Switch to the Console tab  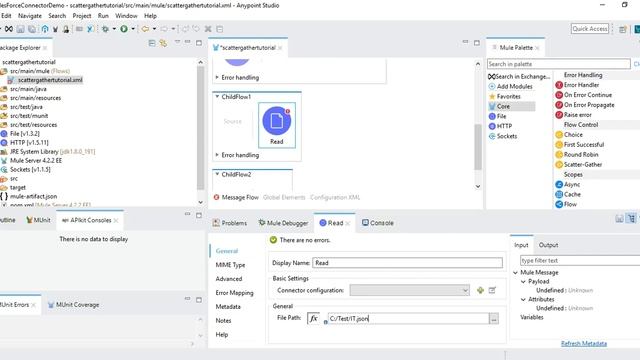point(378,223)
